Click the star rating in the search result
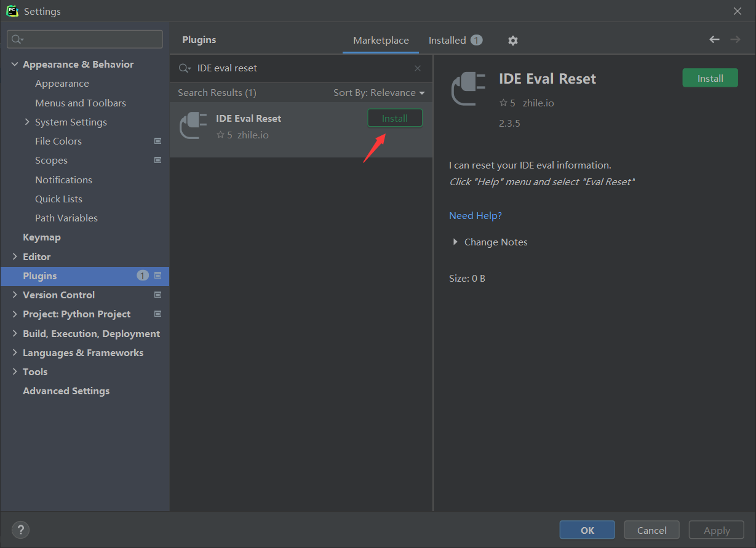756x548 pixels. click(225, 135)
